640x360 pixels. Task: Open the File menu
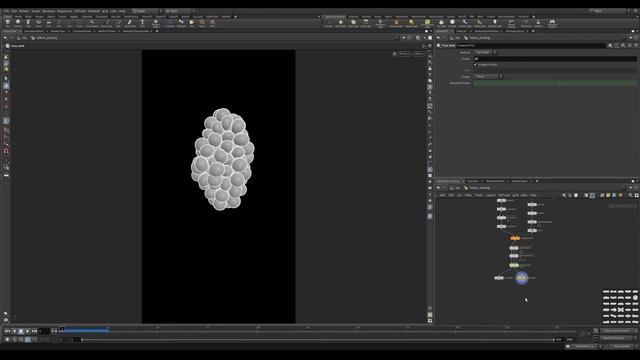(x=7, y=11)
